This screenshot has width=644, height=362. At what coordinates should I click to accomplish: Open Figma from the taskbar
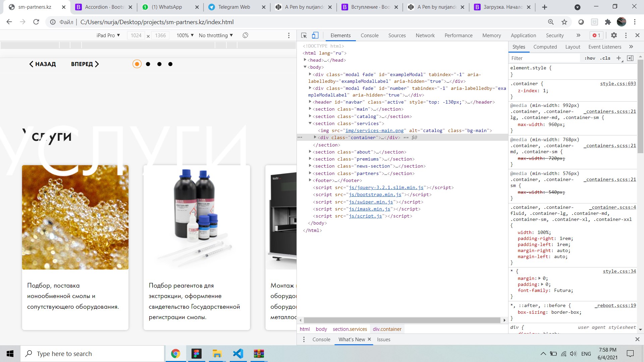[196, 354]
